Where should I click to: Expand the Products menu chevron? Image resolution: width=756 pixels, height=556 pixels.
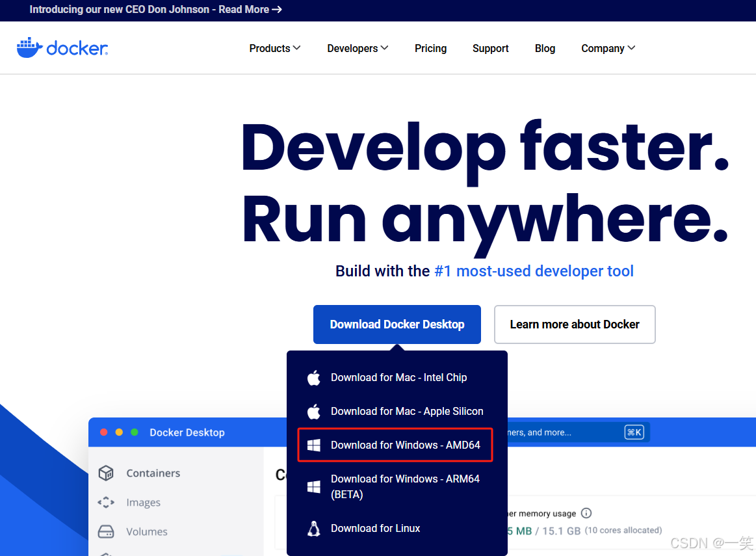(x=297, y=48)
